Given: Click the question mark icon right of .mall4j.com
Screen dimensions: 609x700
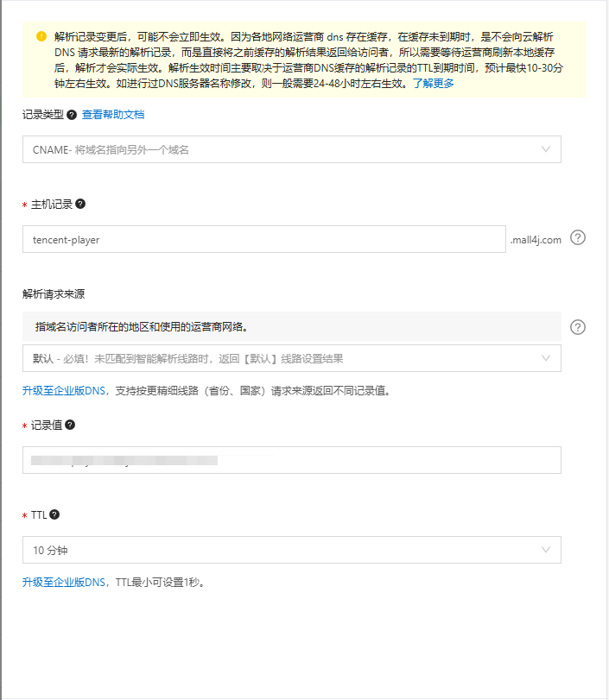Looking at the screenshot, I should pos(578,238).
